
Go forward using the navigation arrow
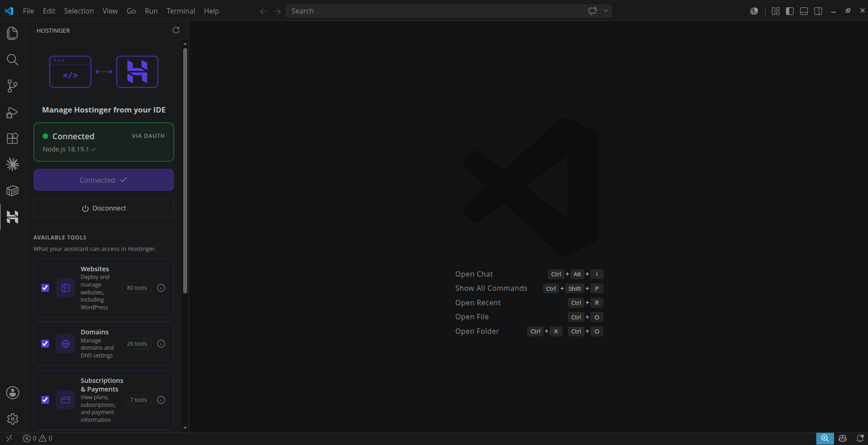(277, 11)
